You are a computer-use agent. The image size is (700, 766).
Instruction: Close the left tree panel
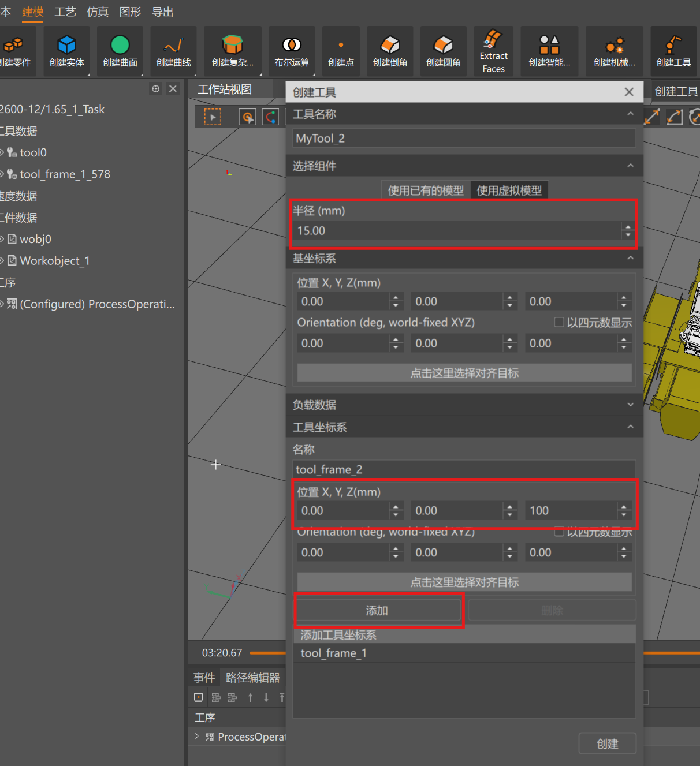[173, 88]
